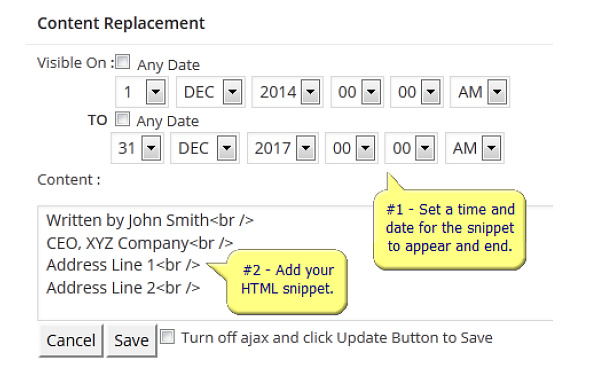Screen dimensions: 597x380
Task: Click the Written by John Smith line
Action: coord(150,220)
